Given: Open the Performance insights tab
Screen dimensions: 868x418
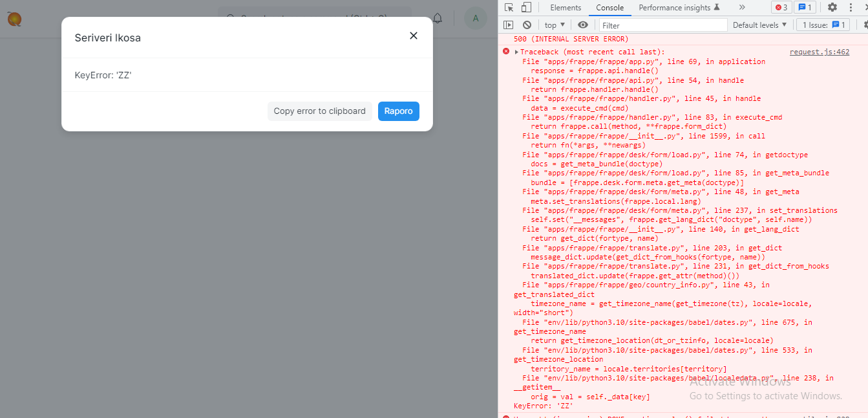Looking at the screenshot, I should pos(679,8).
